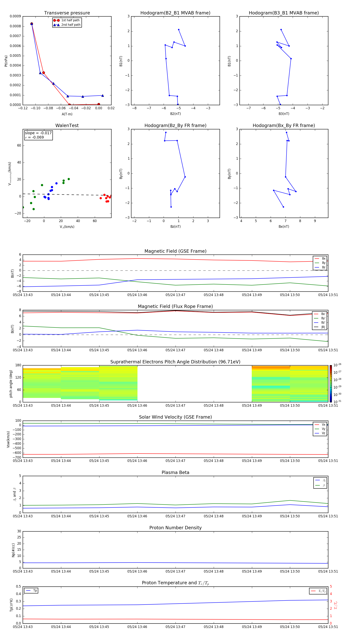Viewport: 351px width, 644px height.
Task: Click the "Hodogram(B3_B1 MVAB frame)" title
Action: pyautogui.click(x=284, y=13)
